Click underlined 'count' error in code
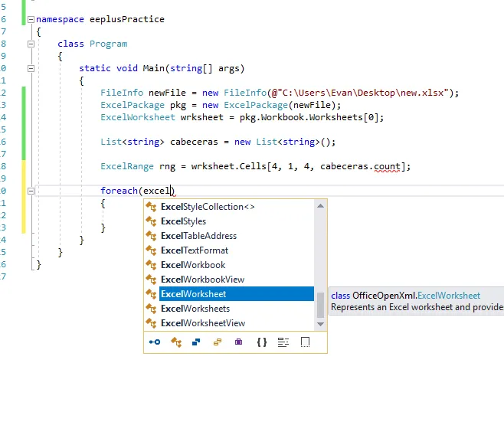Screen dimensions: 504x422 387,166
